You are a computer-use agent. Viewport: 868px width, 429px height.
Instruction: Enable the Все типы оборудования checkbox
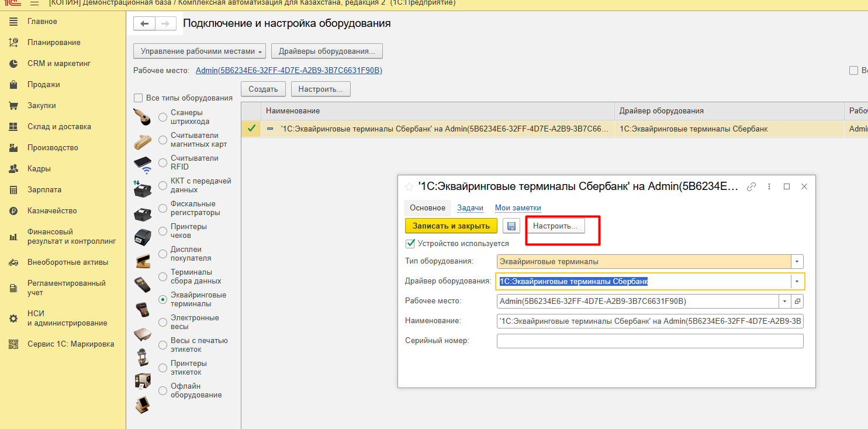coord(139,98)
